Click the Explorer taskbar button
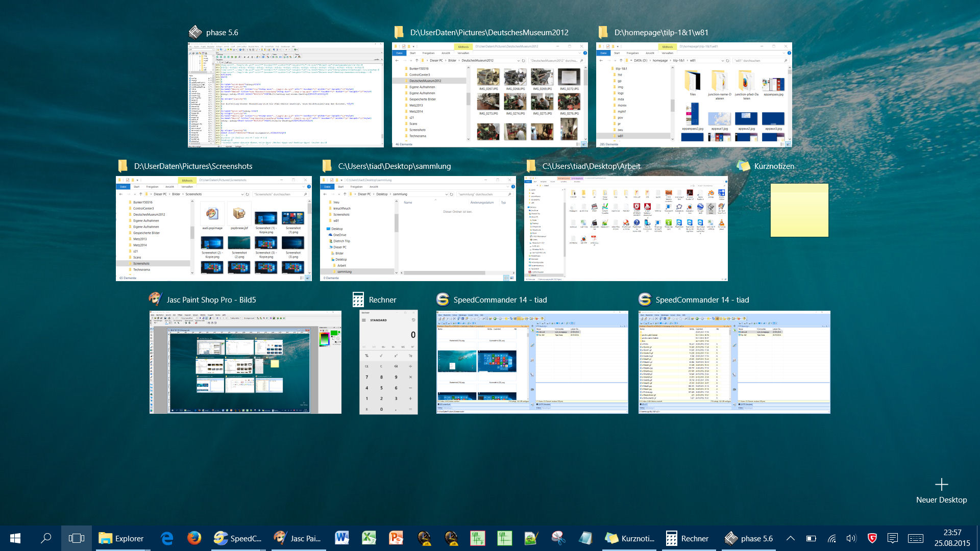This screenshot has height=551, width=980. (121, 538)
